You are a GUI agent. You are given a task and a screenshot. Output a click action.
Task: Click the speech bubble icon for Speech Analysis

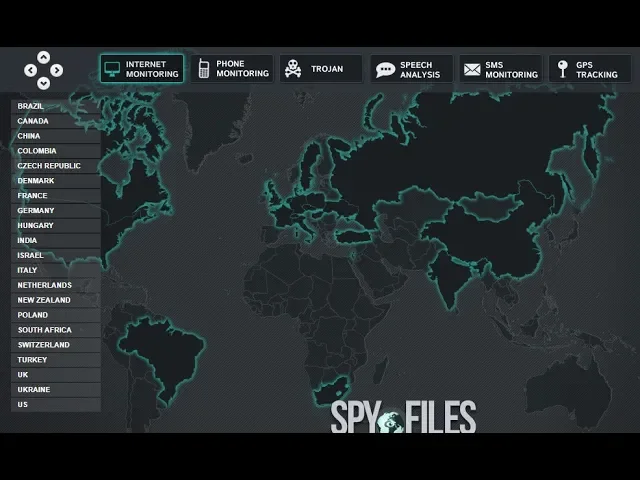(x=385, y=70)
